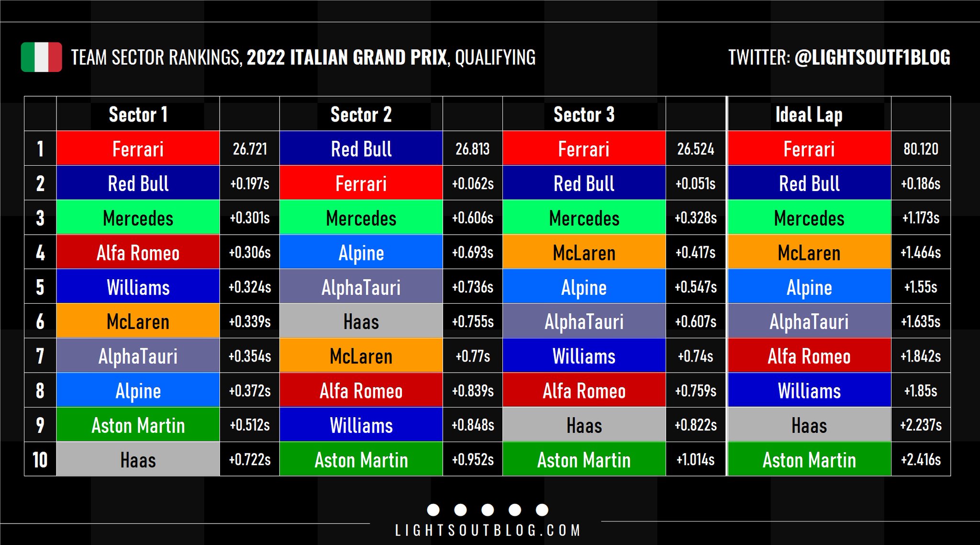Select the Ideal Lap column header

(x=809, y=114)
